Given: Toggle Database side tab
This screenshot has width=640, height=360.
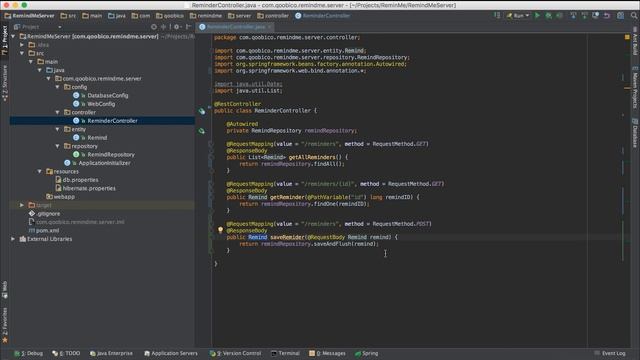Looking at the screenshot, I should [635, 133].
